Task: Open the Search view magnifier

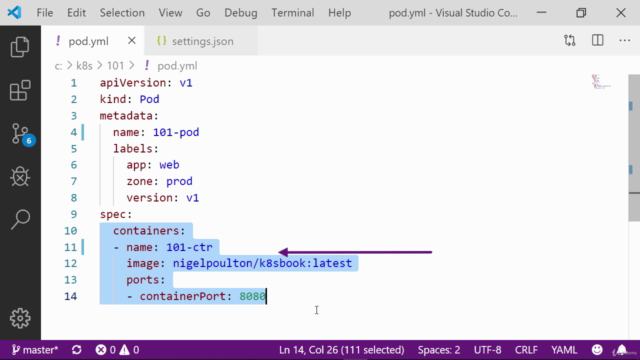Action: [x=20, y=220]
